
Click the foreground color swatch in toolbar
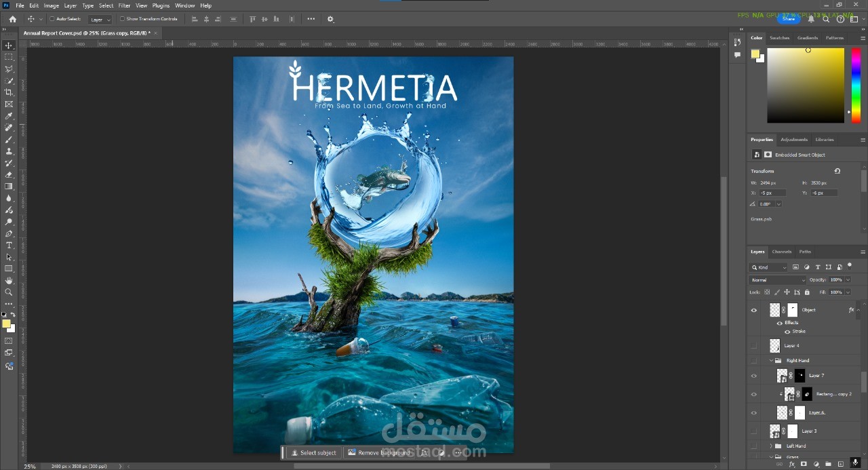(x=6, y=324)
